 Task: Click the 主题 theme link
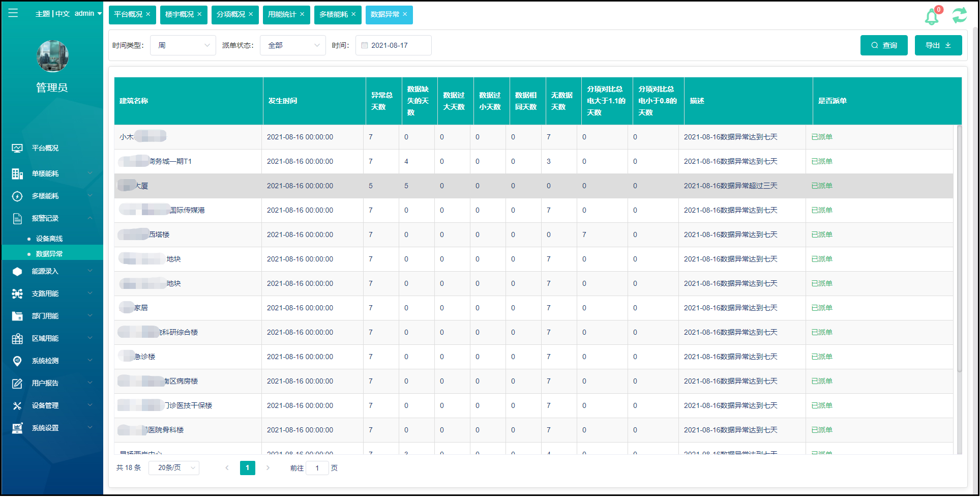tap(42, 14)
